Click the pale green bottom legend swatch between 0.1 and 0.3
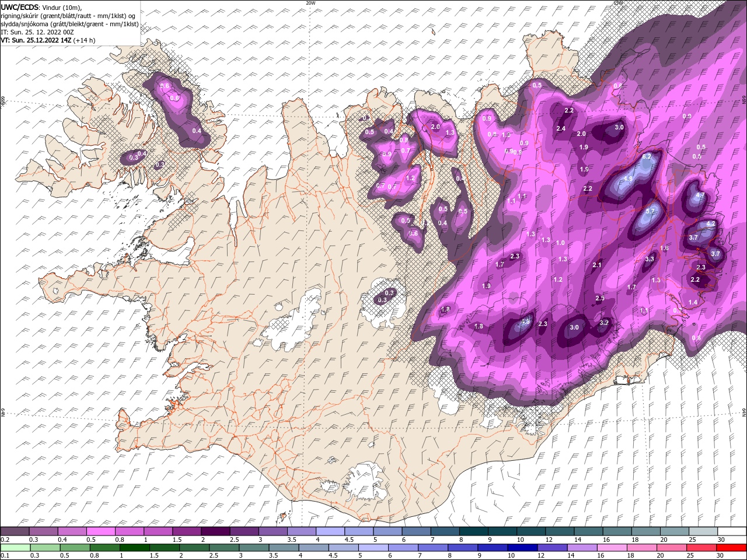The image size is (747, 560). (15, 548)
